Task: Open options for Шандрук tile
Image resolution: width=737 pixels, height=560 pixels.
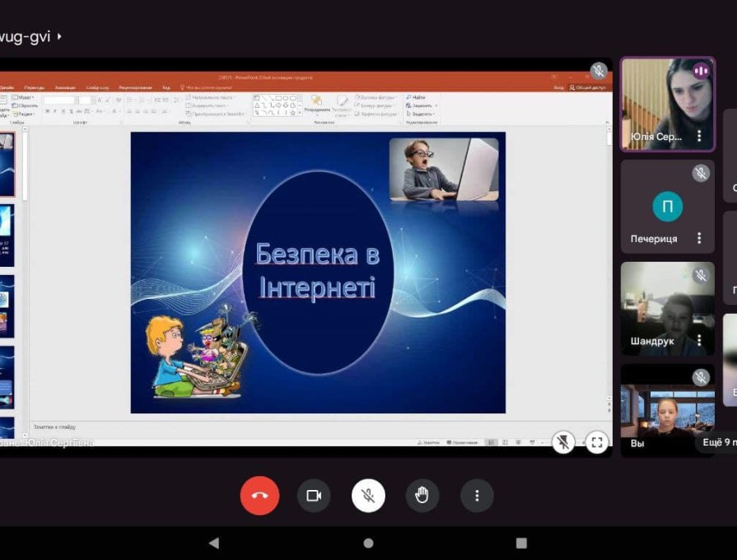Action: coord(699,340)
